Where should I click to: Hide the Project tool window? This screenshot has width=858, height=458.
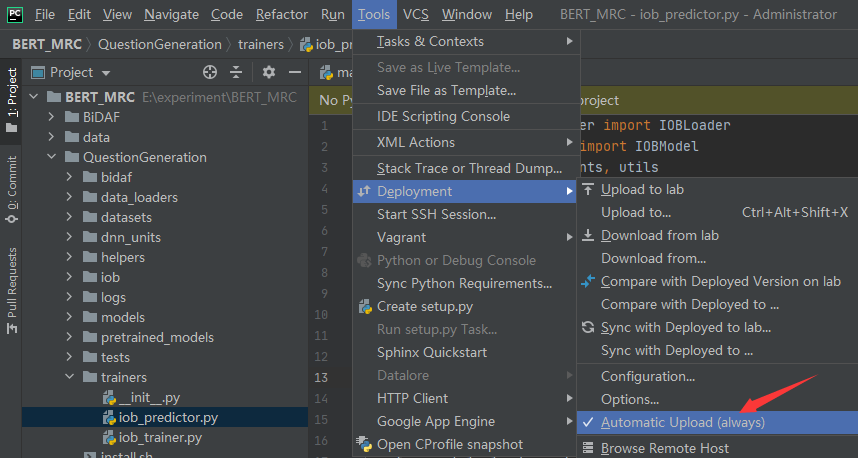point(295,72)
